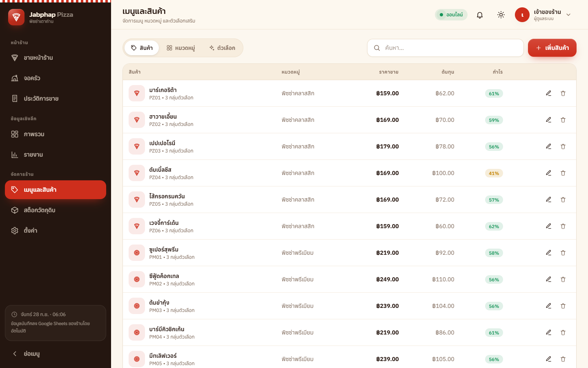Delete the ซีฟู้ดค็อกเทล product
This screenshot has height=368, width=588.
[x=563, y=279]
